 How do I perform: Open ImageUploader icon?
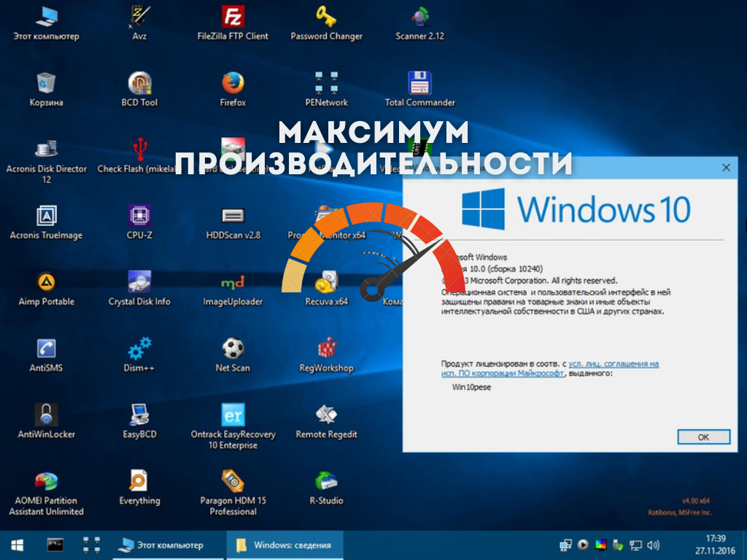click(233, 289)
